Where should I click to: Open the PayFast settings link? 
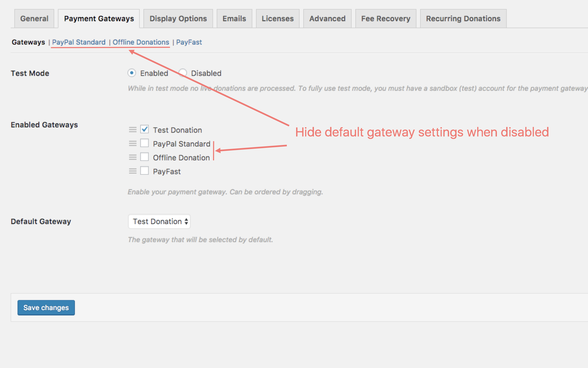(189, 42)
